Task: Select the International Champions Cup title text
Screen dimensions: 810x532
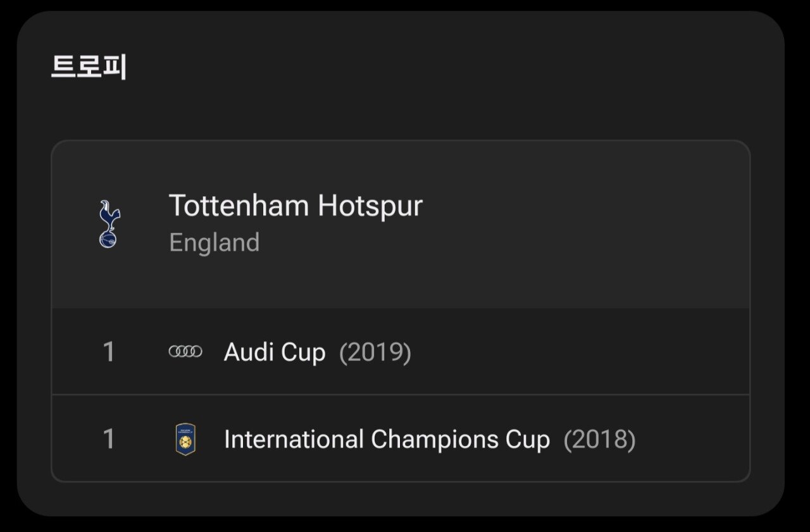Action: pos(387,439)
